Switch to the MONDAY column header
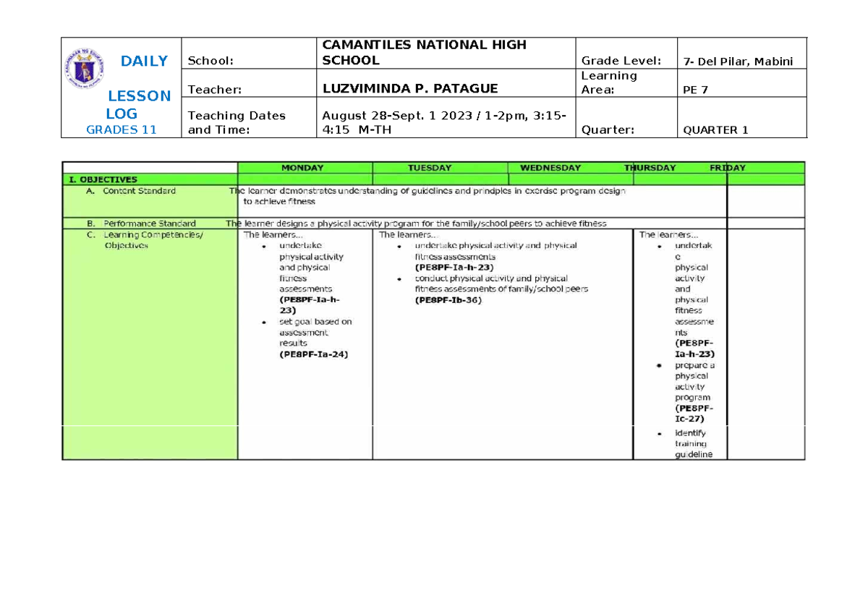The width and height of the screenshot is (868, 614). [x=302, y=168]
